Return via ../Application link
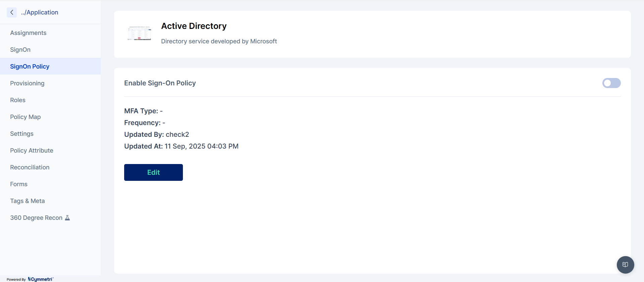The width and height of the screenshot is (644, 282). tap(40, 12)
